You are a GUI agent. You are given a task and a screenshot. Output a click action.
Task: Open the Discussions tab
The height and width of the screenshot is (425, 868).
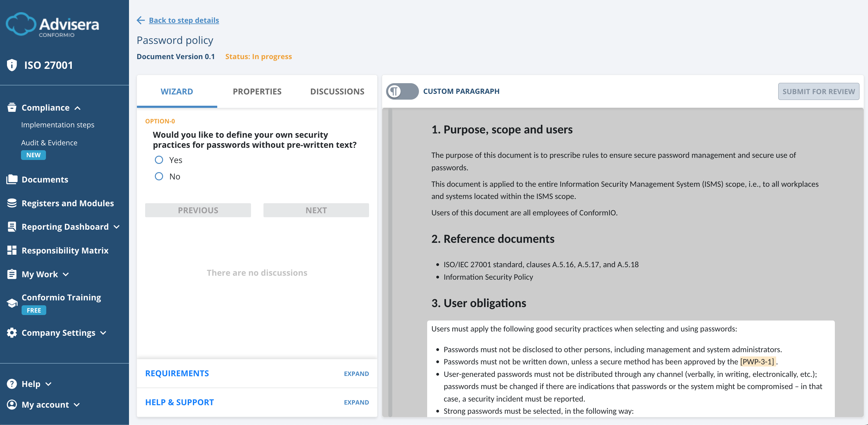tap(337, 91)
